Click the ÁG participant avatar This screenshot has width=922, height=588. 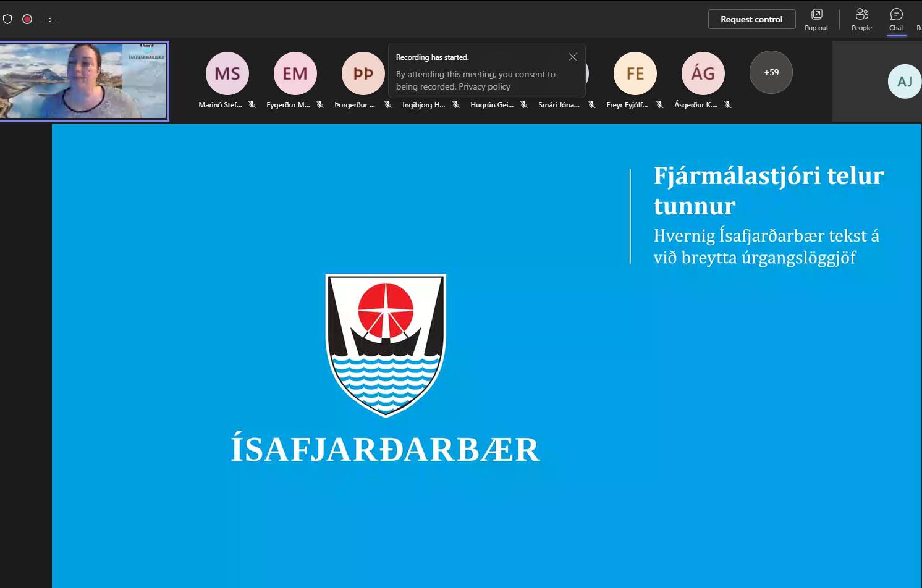click(703, 73)
